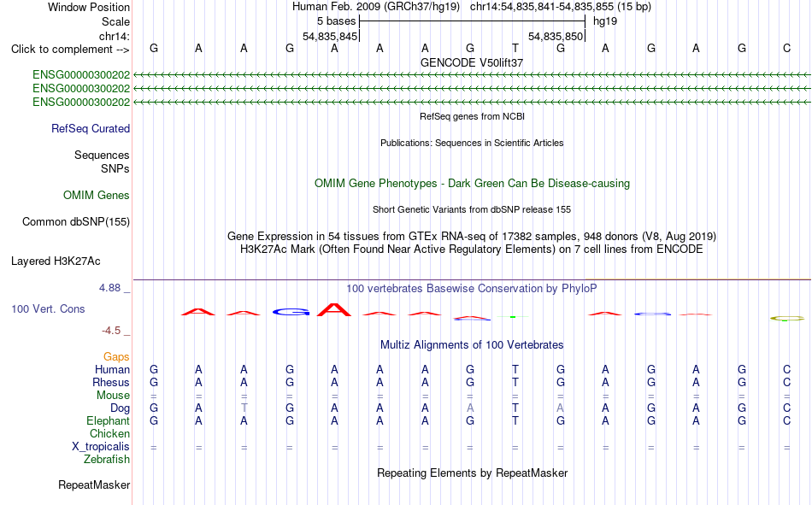Click the tallest red A in the conservation logo

coord(334,309)
